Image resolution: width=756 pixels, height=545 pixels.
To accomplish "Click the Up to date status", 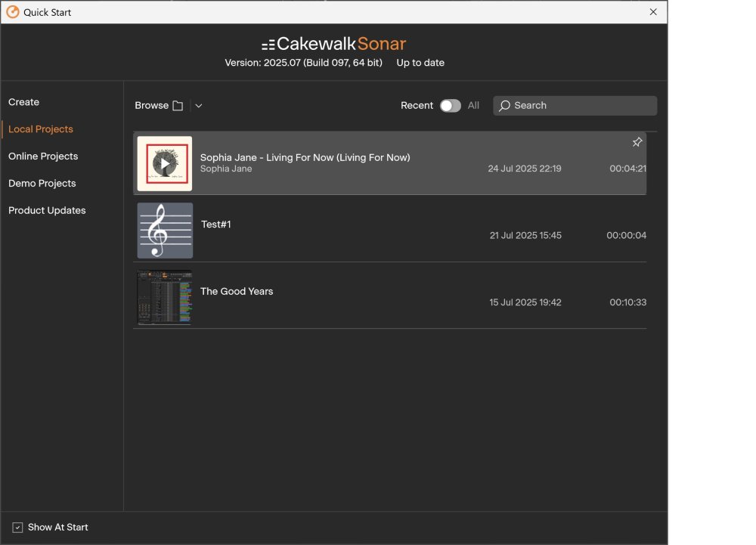I will tap(420, 63).
